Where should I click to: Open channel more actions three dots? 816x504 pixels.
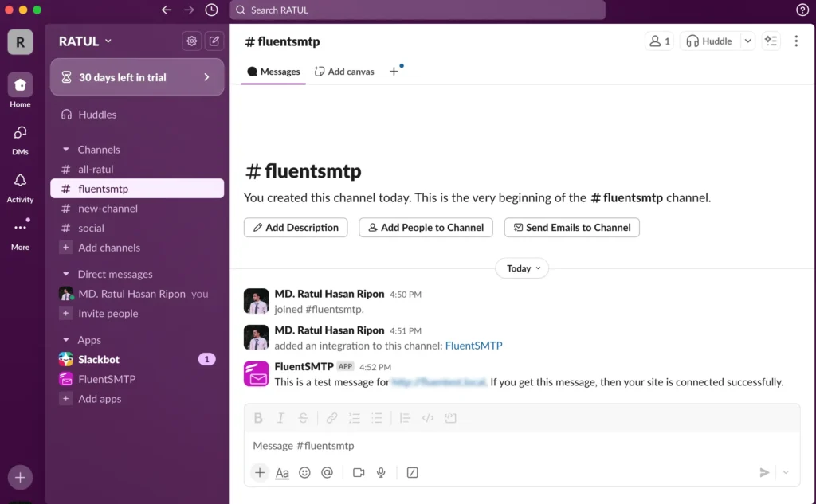pyautogui.click(x=796, y=41)
